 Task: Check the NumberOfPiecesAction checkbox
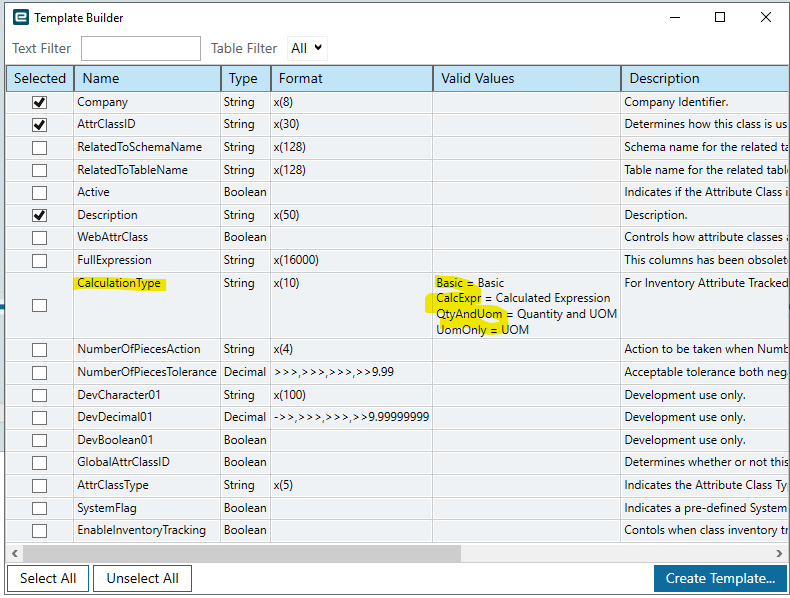[x=39, y=350]
